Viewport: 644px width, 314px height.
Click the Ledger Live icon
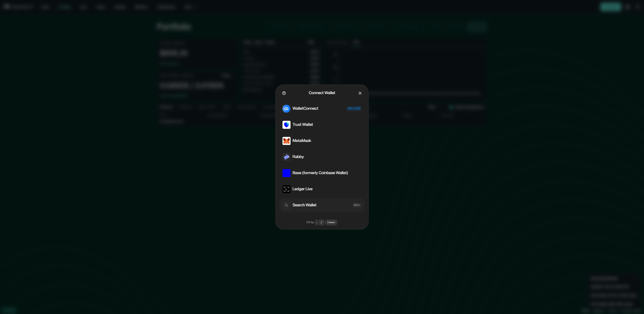click(x=286, y=189)
